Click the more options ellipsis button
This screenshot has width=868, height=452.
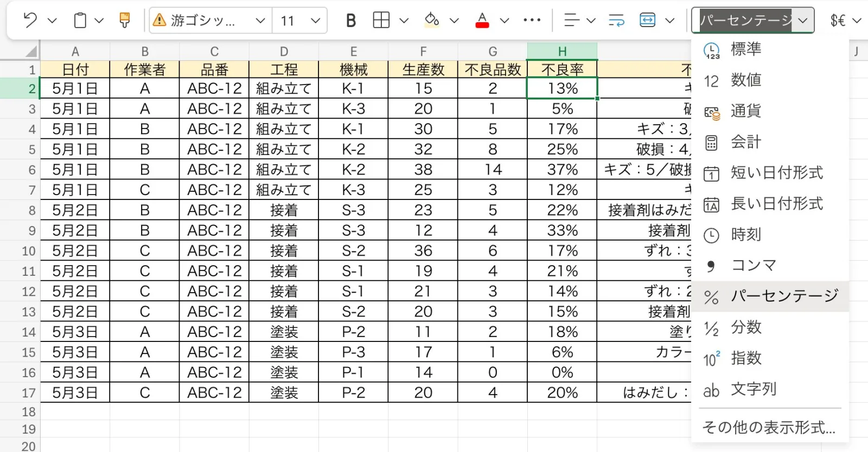[x=532, y=21]
